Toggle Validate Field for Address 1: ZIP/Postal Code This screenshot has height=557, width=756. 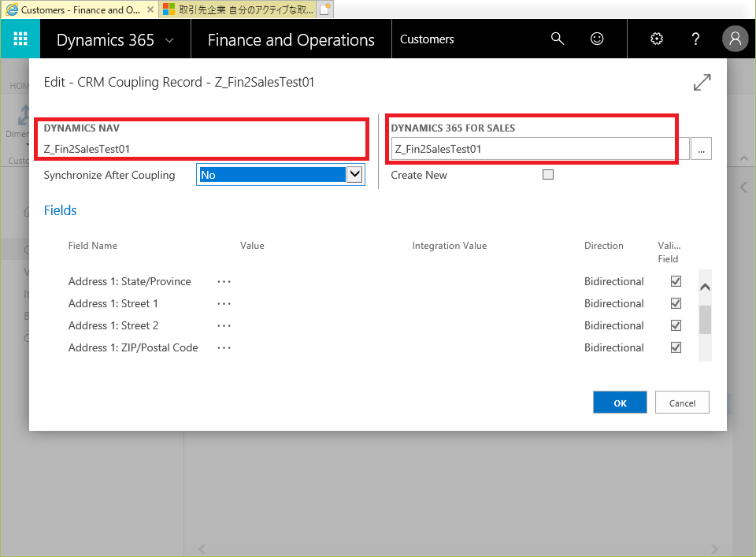tap(676, 347)
